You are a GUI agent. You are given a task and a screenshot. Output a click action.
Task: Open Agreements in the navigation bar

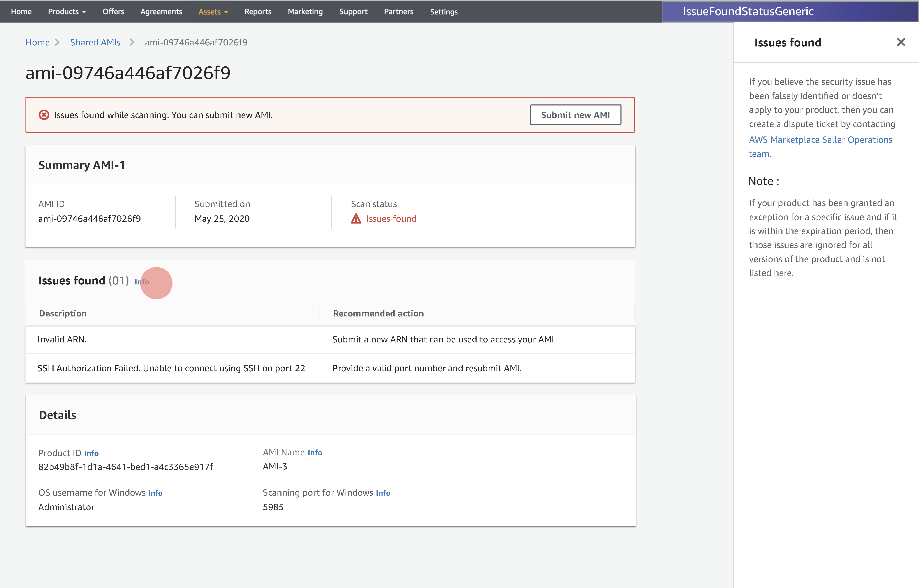coord(161,12)
